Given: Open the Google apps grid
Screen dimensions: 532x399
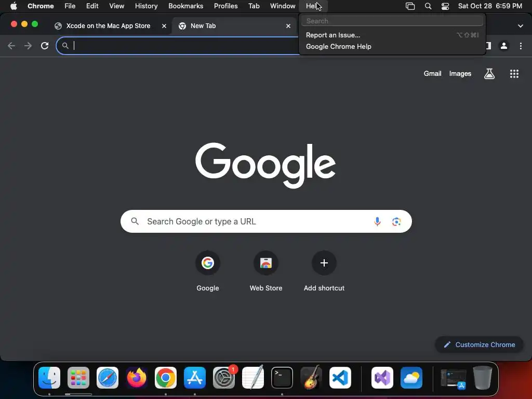Looking at the screenshot, I should (514, 74).
